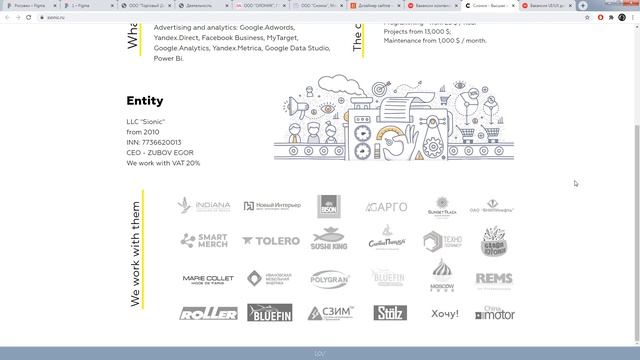
Task: Click the Новый Интерьер logo
Action: click(272, 205)
